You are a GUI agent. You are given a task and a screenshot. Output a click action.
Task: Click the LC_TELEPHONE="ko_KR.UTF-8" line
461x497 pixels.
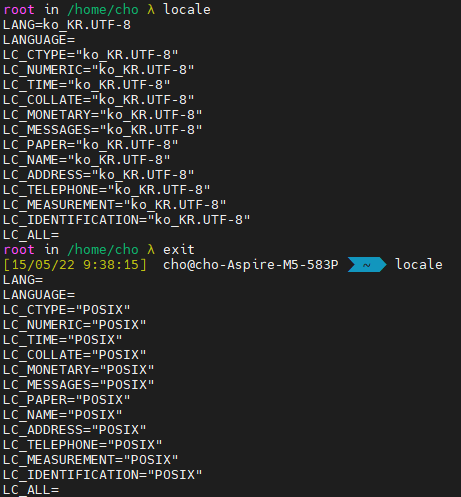pyautogui.click(x=107, y=190)
